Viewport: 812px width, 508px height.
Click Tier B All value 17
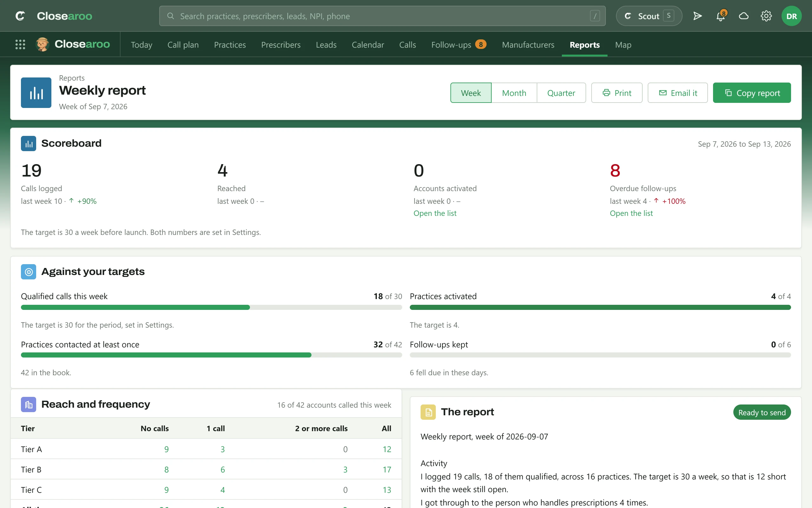pyautogui.click(x=387, y=469)
